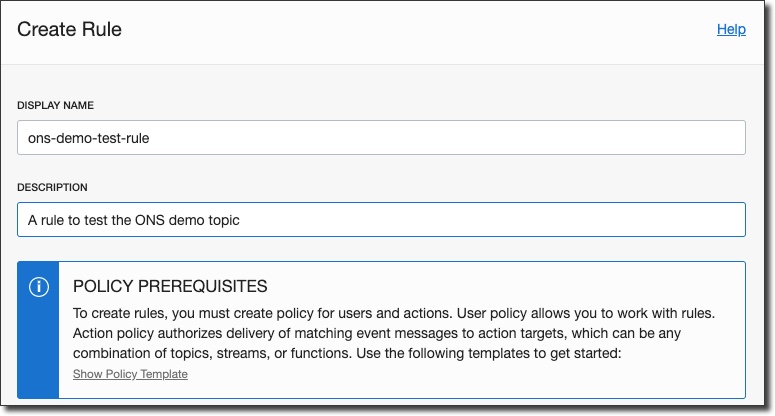Click the sentence starting 'To create rules'

pos(260,311)
